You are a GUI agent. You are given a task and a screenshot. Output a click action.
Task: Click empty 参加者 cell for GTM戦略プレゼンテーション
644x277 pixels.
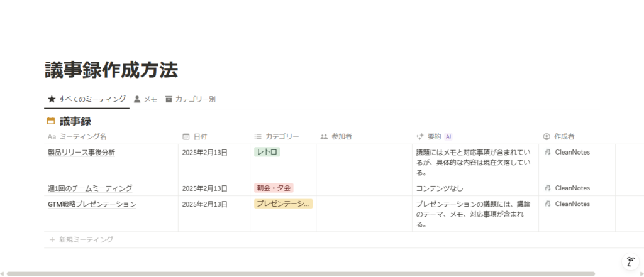(x=364, y=214)
